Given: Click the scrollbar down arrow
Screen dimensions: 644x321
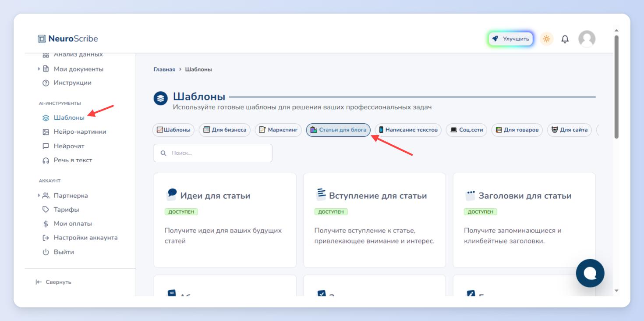Looking at the screenshot, I should pyautogui.click(x=616, y=290).
